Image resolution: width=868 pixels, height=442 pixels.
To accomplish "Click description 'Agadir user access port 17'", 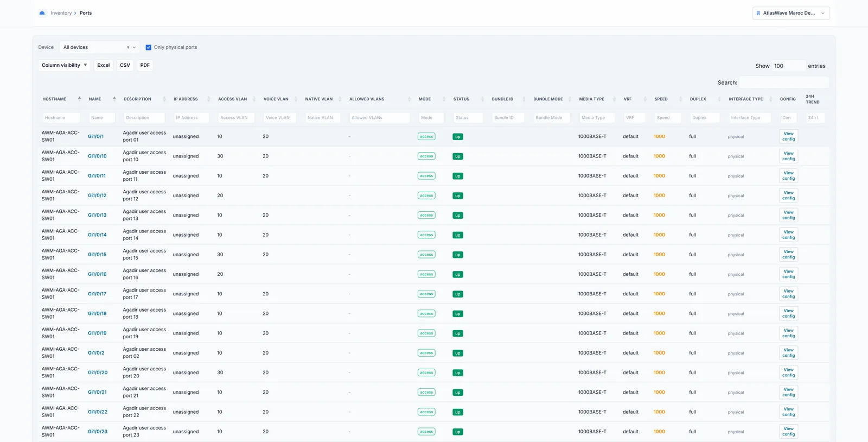I will (x=144, y=294).
